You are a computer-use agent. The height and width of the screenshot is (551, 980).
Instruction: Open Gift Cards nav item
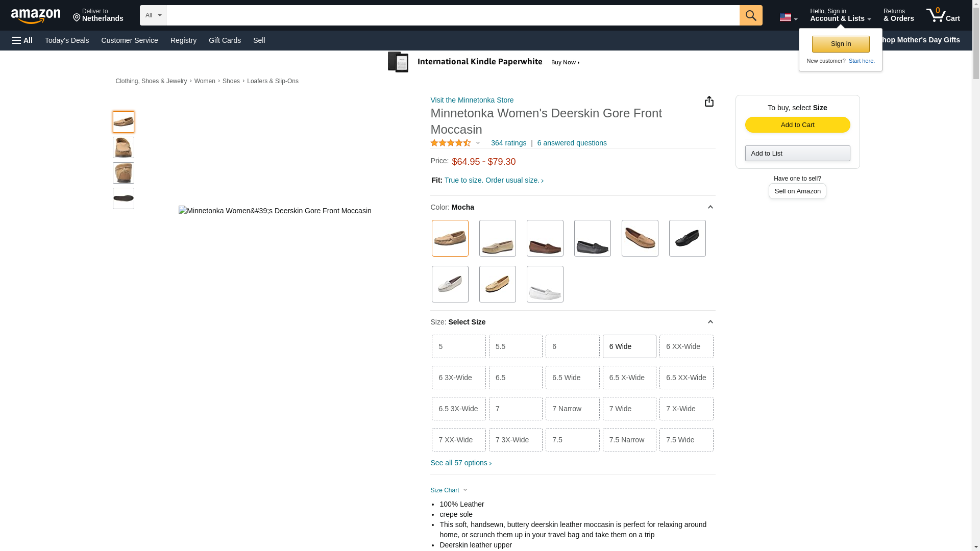tap(225, 40)
